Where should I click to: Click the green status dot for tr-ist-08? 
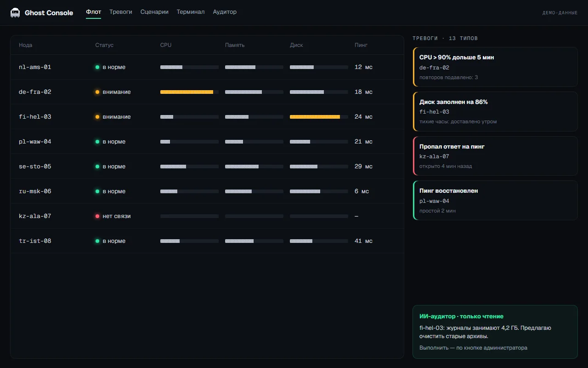pos(97,241)
